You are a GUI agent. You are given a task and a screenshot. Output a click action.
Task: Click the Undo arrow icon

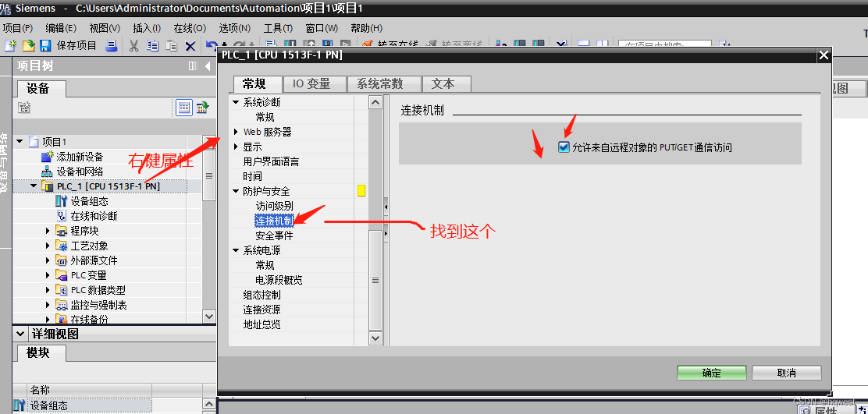tap(211, 44)
